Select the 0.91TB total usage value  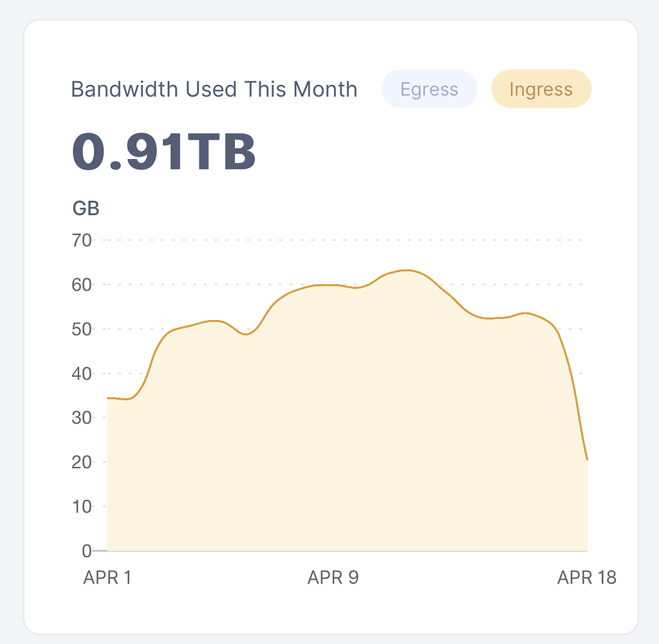click(164, 153)
